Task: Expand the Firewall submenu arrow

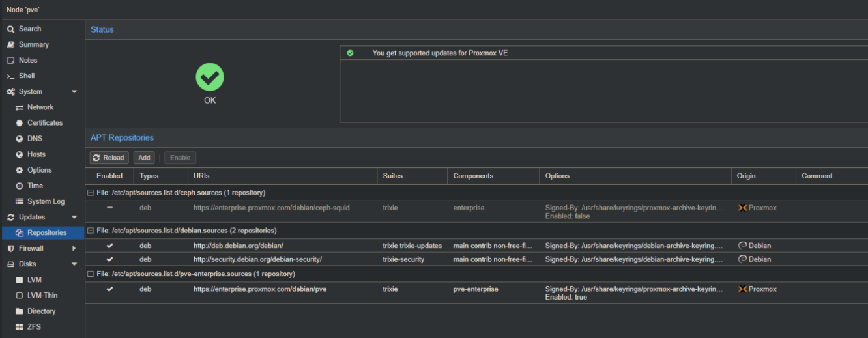Action: click(x=74, y=249)
